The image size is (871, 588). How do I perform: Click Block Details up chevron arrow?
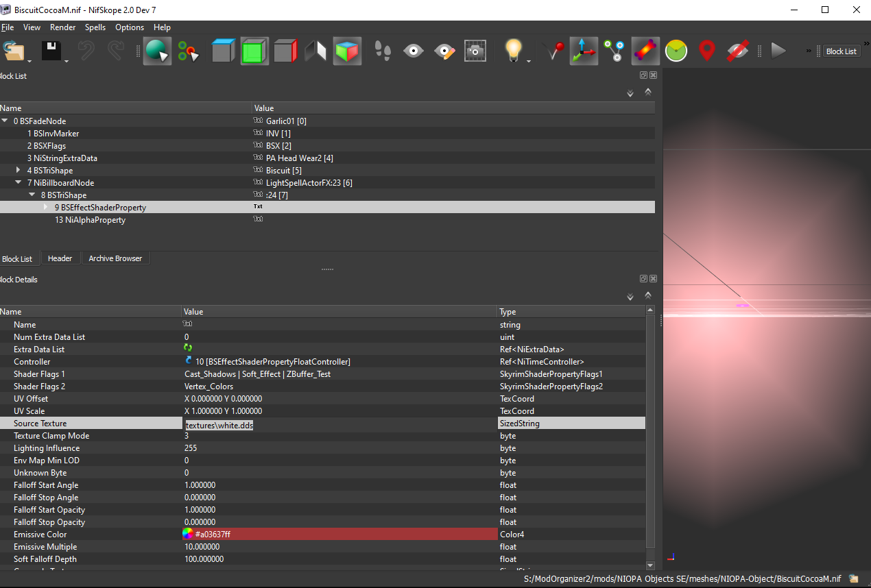click(647, 295)
